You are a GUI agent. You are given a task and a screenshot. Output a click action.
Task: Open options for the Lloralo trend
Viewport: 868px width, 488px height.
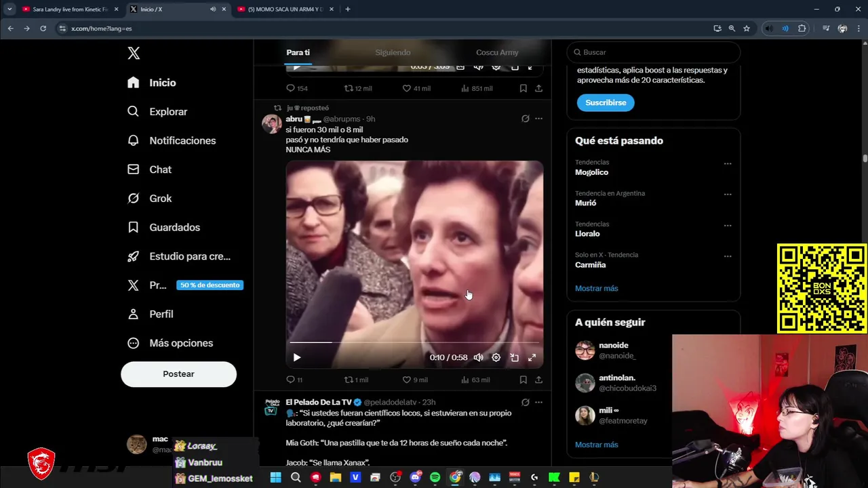728,225
